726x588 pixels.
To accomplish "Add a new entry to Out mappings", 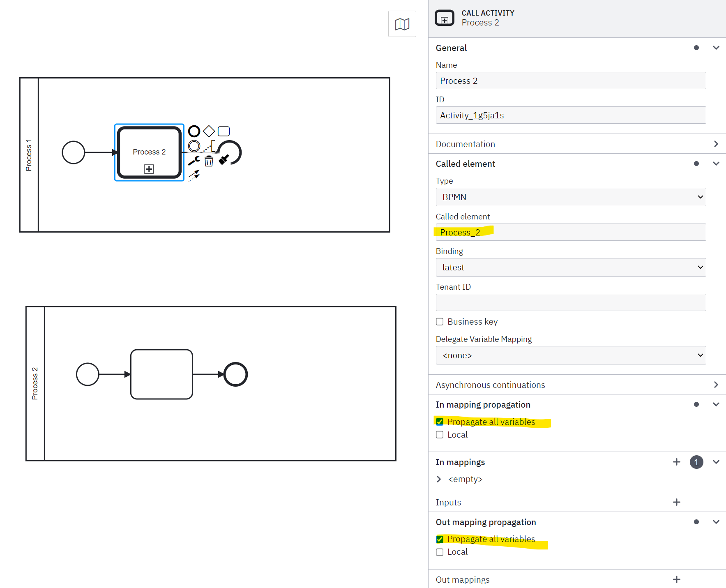I will [x=676, y=579].
